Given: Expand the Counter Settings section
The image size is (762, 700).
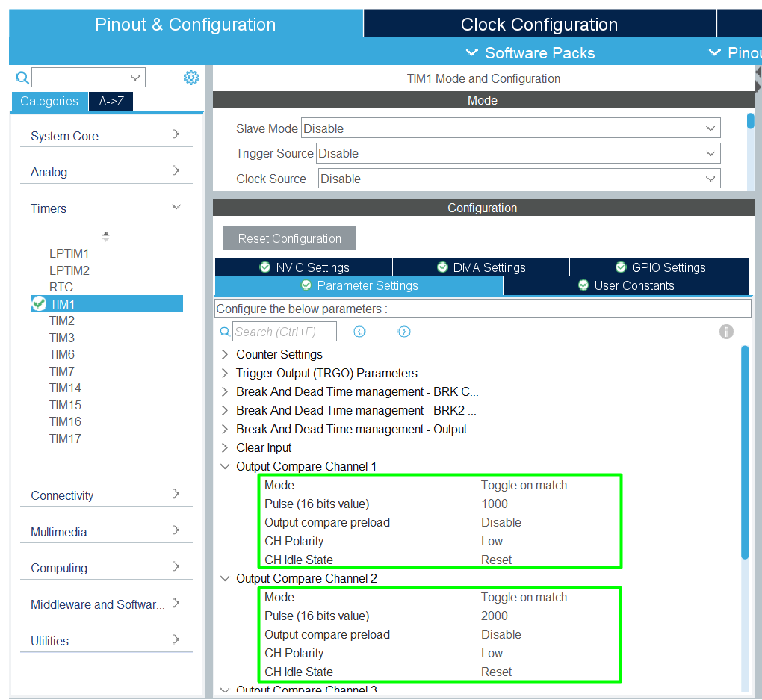Looking at the screenshot, I should 225,354.
